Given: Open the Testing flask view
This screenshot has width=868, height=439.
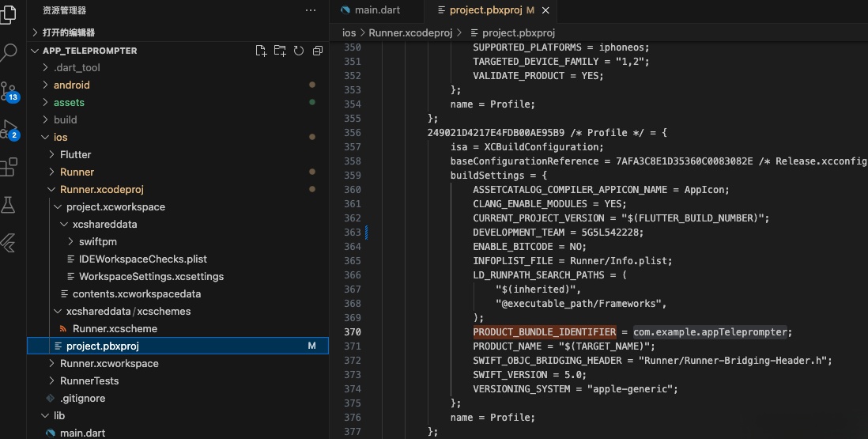Looking at the screenshot, I should [9, 205].
